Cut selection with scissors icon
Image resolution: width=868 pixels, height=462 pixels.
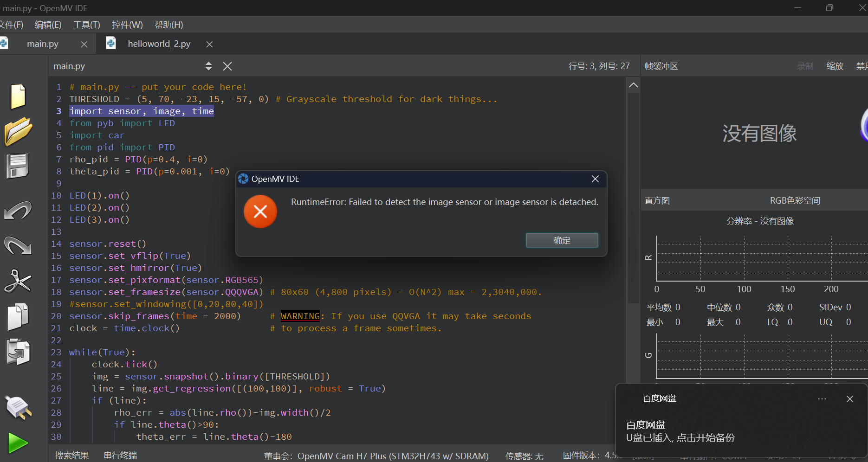point(18,281)
